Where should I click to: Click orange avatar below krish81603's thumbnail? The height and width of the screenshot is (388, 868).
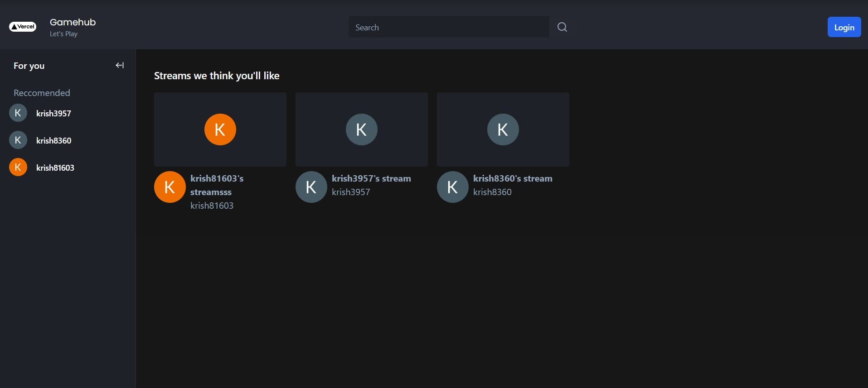[x=170, y=187]
